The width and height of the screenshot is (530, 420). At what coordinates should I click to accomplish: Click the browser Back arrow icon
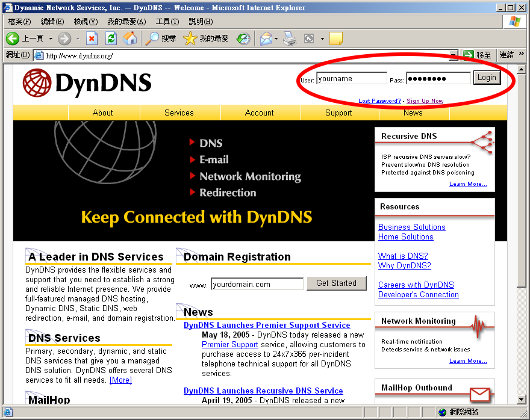13,39
